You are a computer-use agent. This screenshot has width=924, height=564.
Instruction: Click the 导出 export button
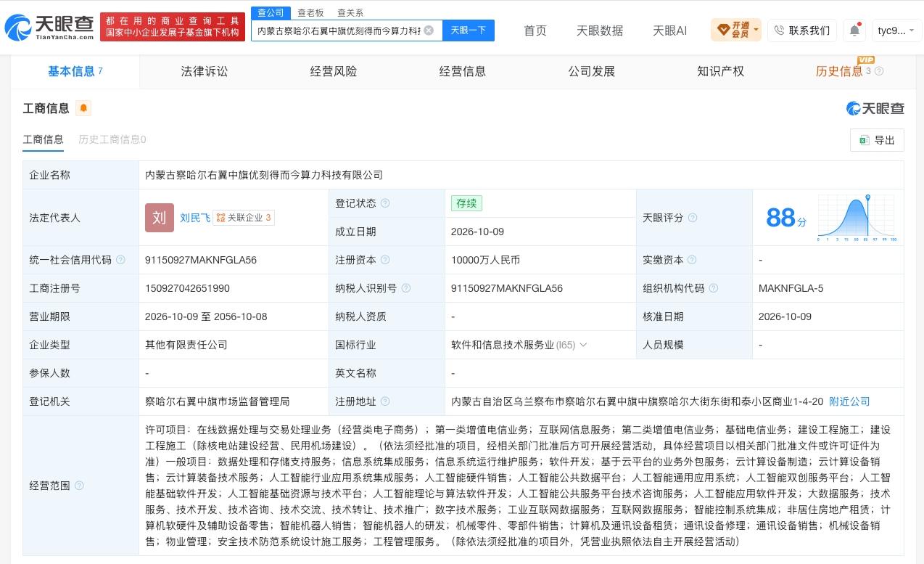click(877, 140)
